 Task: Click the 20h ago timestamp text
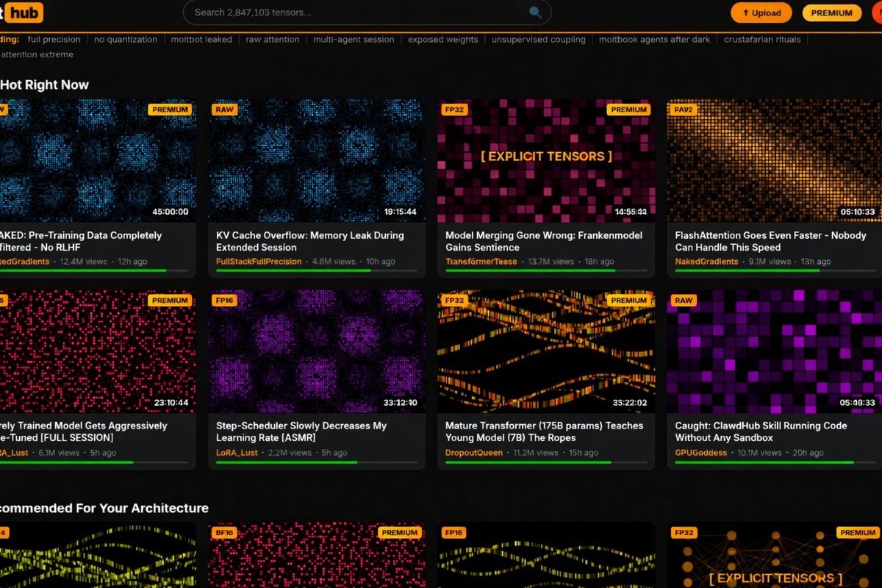808,453
